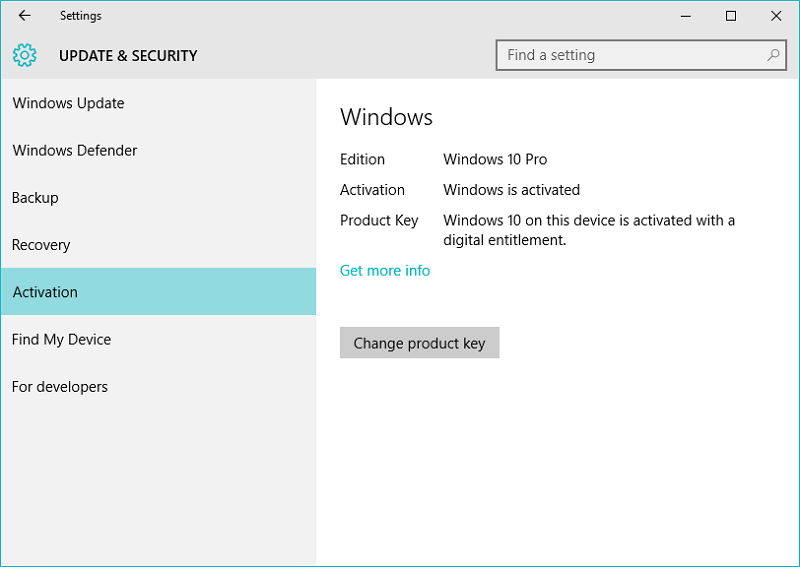Click Windows is activated status text

pos(511,190)
